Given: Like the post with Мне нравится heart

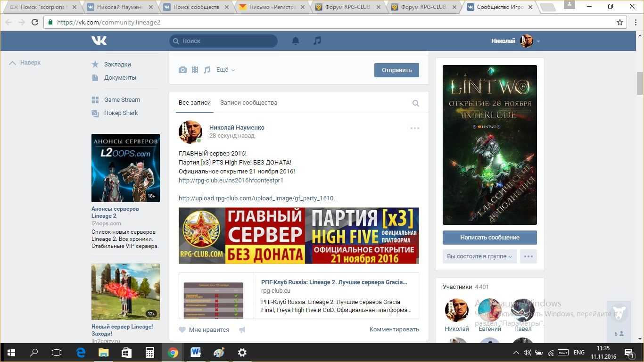Looking at the screenshot, I should pos(204,330).
